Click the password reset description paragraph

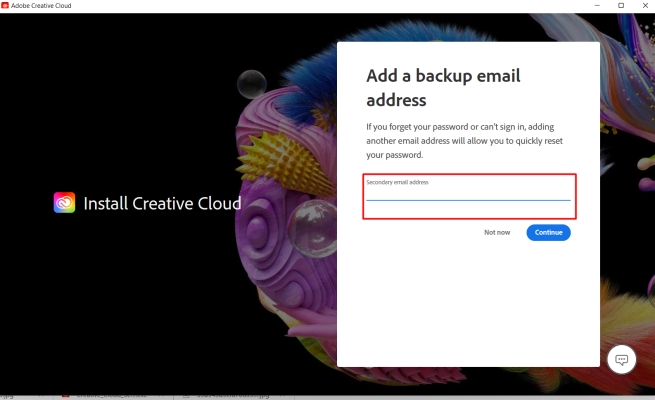466,141
